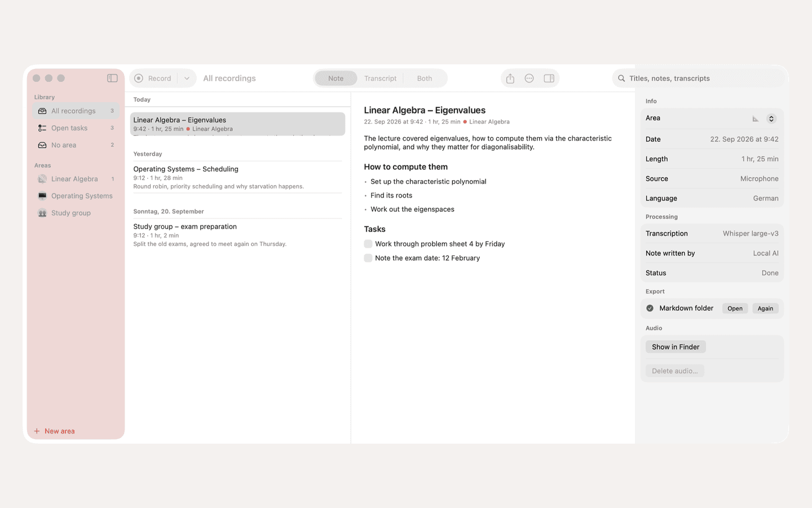This screenshot has width=812, height=508.
Task: Click Again to re-export Markdown
Action: pyautogui.click(x=765, y=308)
